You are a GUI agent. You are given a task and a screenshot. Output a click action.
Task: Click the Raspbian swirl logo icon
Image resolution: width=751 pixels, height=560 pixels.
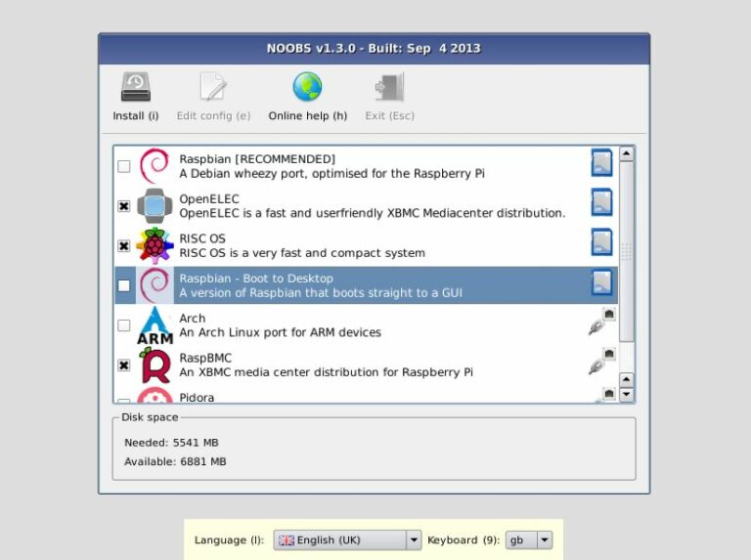click(155, 166)
